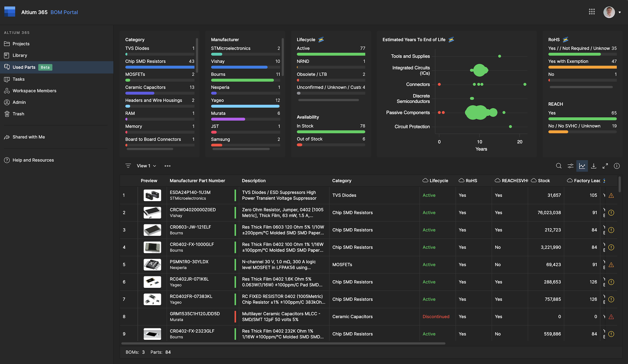Click red warning icon on Discontinued row
This screenshot has width=628, height=364.
[x=611, y=317]
